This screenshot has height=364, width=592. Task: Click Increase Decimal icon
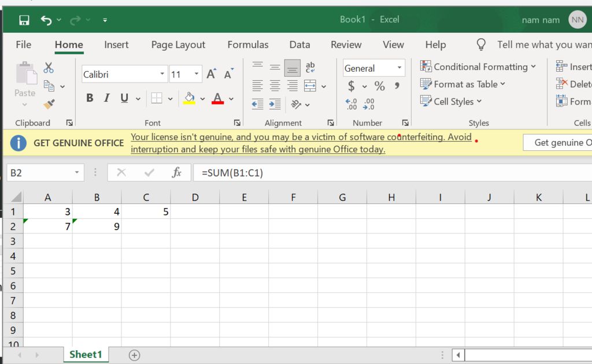(351, 104)
